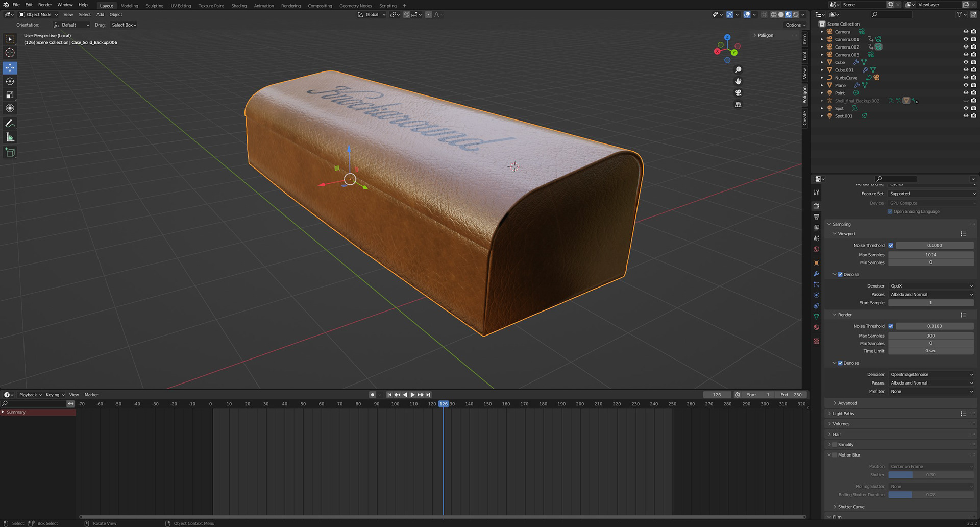
Task: Select the Add Cube tool
Action: (10, 152)
